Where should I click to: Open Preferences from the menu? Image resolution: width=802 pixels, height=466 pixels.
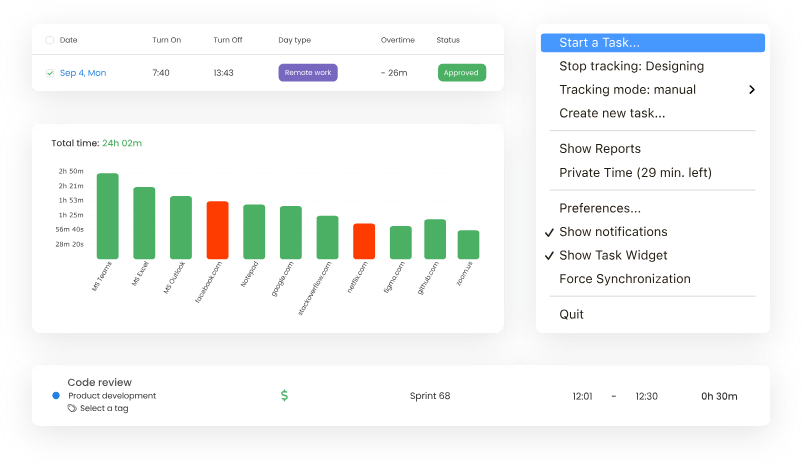[600, 208]
